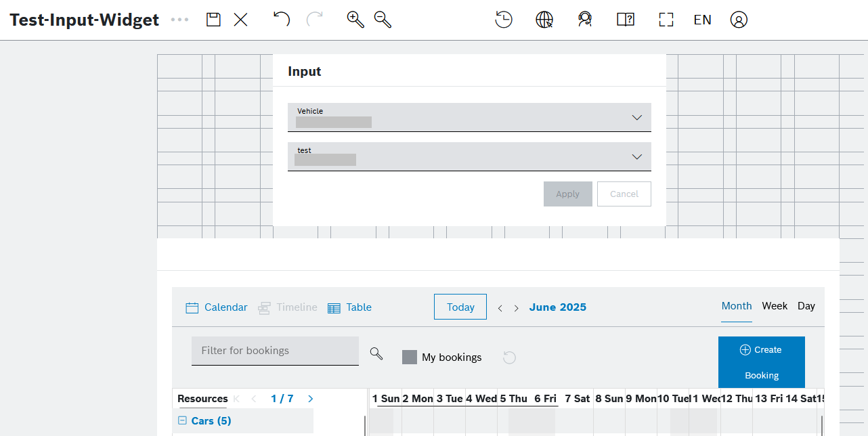Click the undo arrow icon
The image size is (868, 436).
(x=282, y=20)
